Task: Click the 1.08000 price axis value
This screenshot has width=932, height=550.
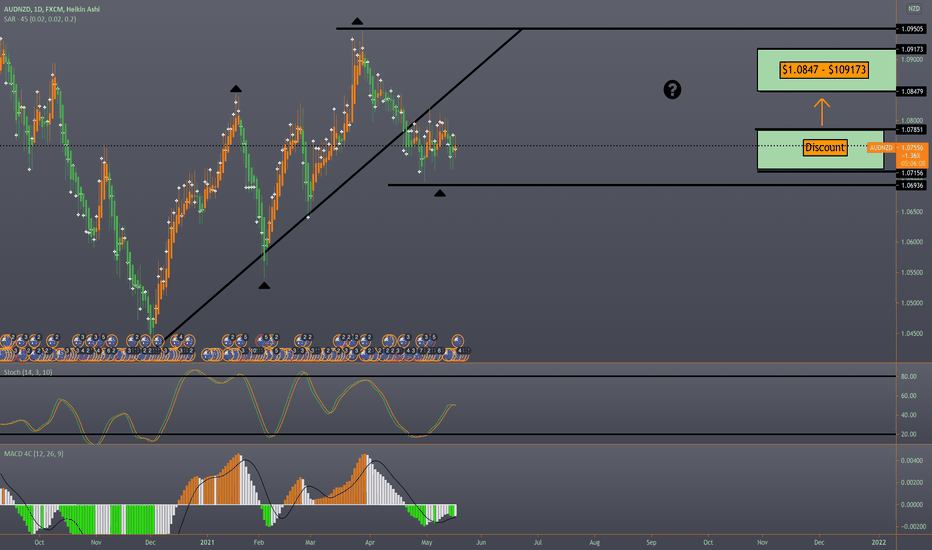Action: click(x=912, y=121)
